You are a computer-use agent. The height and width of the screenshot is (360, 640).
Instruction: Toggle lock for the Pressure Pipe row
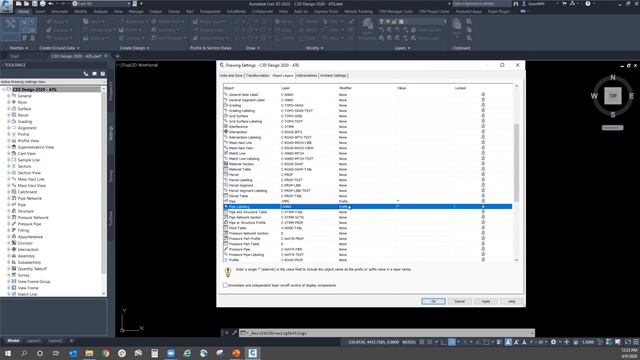(x=483, y=249)
